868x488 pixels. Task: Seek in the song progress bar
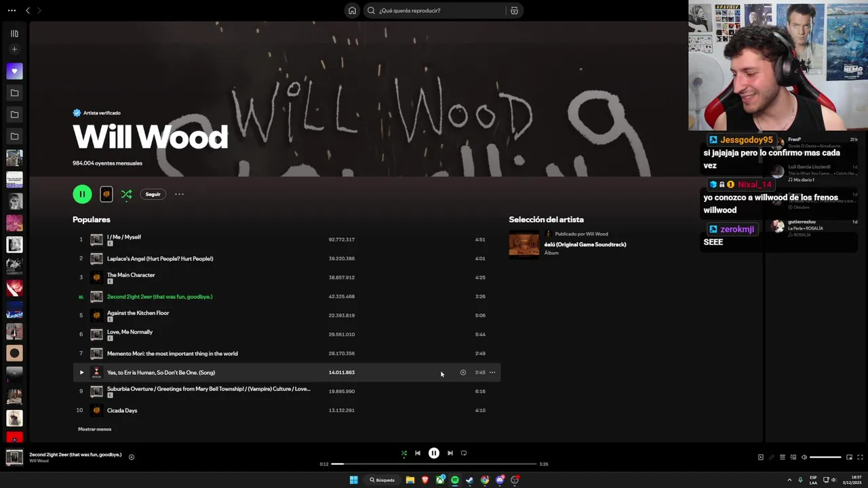[x=434, y=464]
